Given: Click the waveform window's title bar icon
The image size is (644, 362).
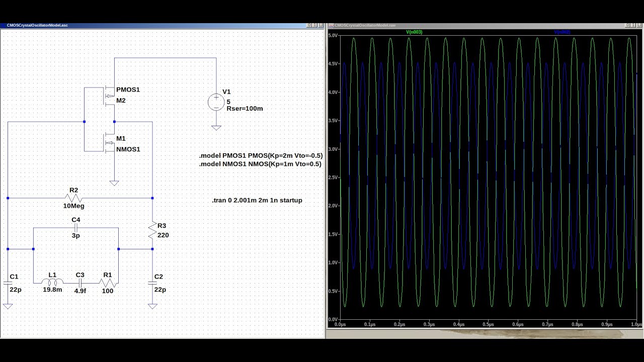Looking at the screenshot, I should point(331,25).
